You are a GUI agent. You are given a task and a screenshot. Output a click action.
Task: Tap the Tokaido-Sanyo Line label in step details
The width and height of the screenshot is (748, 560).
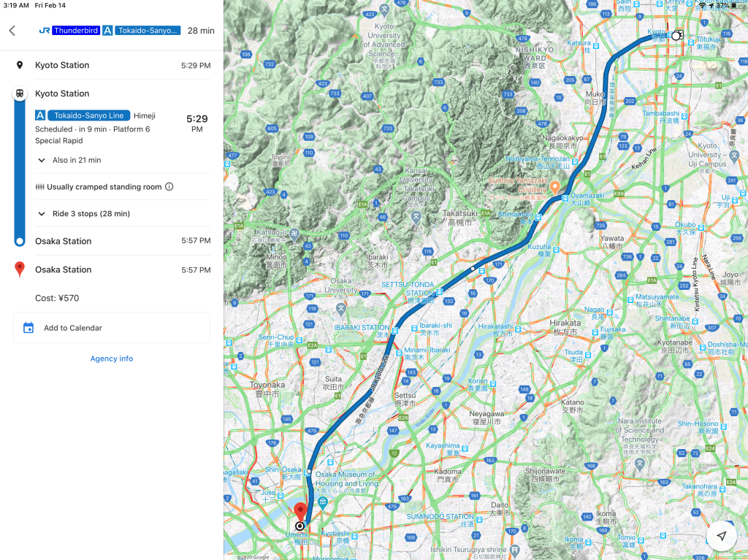pyautogui.click(x=88, y=115)
